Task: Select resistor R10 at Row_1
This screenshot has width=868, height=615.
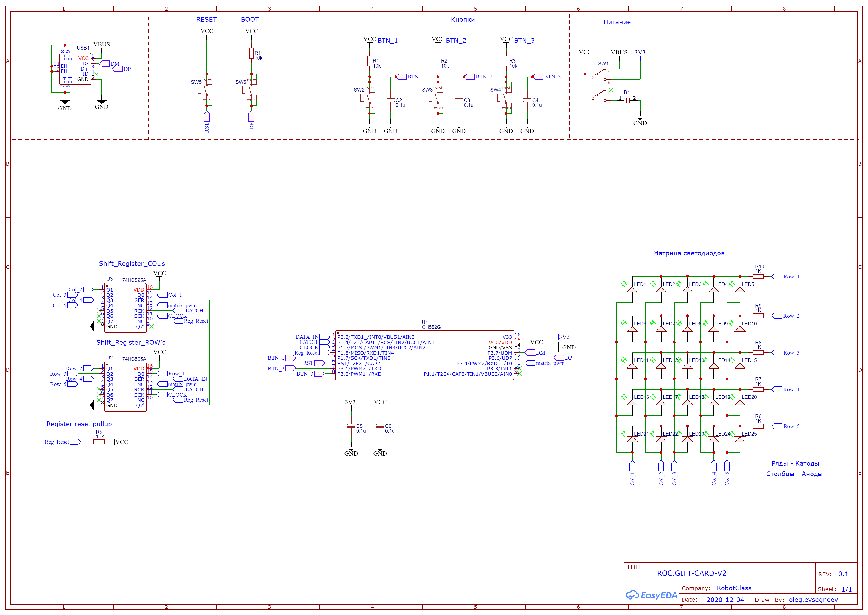Action: (x=758, y=277)
